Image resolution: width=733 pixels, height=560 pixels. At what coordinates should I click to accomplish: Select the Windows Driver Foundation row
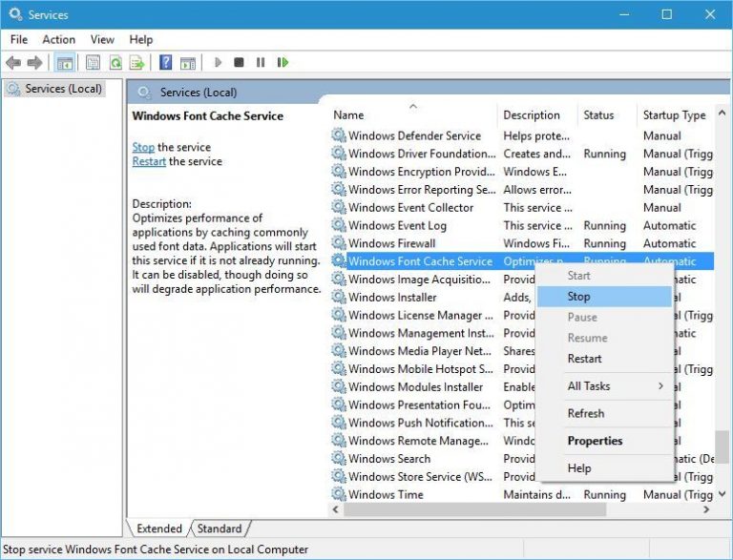[522, 154]
